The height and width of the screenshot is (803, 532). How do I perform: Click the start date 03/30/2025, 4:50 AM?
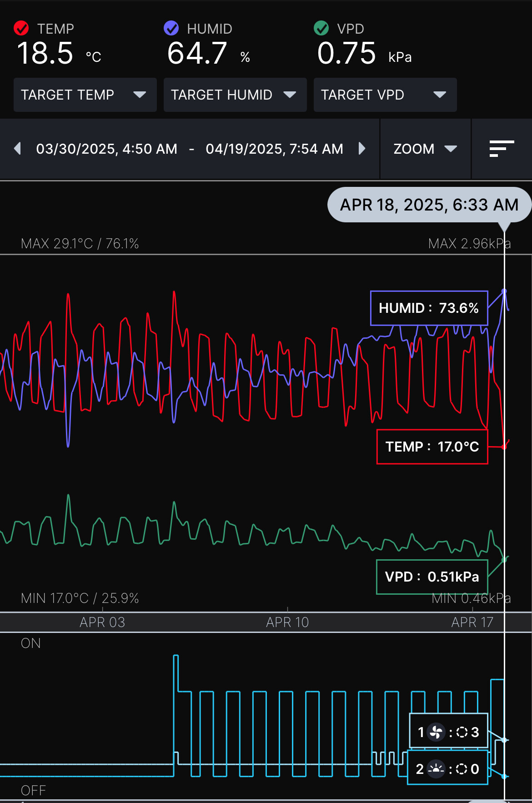click(x=107, y=149)
